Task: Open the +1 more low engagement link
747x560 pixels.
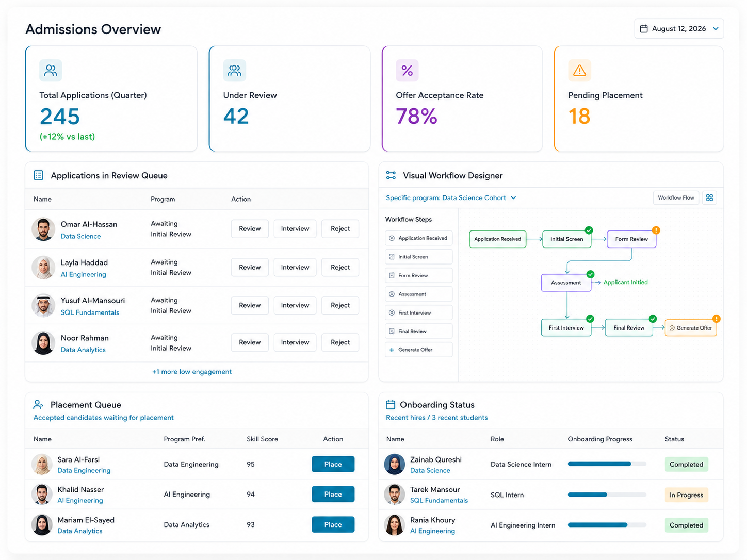Action: [192, 372]
